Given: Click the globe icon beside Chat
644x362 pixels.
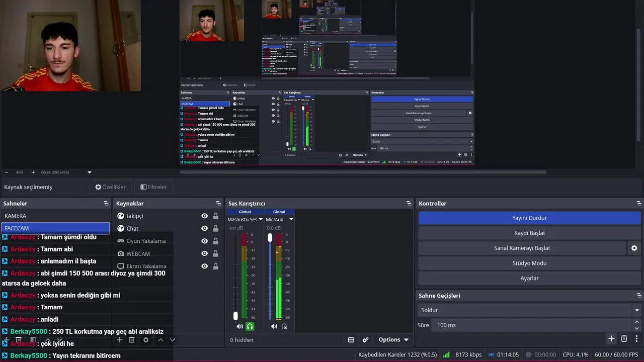Looking at the screenshot, I should click(x=121, y=228).
